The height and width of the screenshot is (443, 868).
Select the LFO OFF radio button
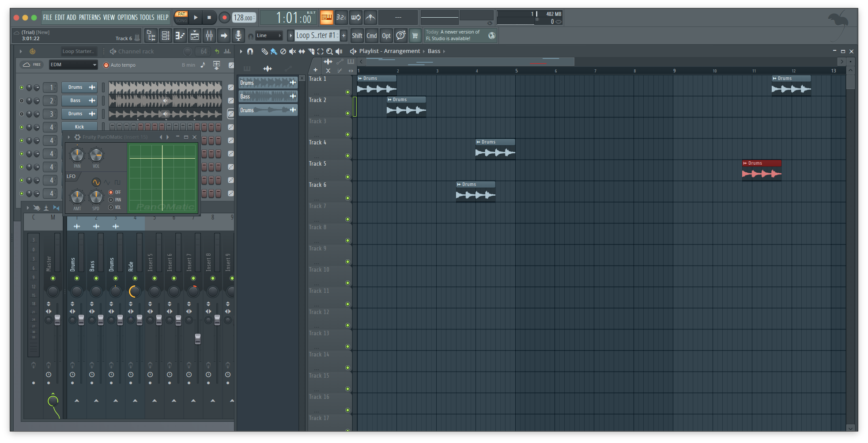tap(111, 193)
